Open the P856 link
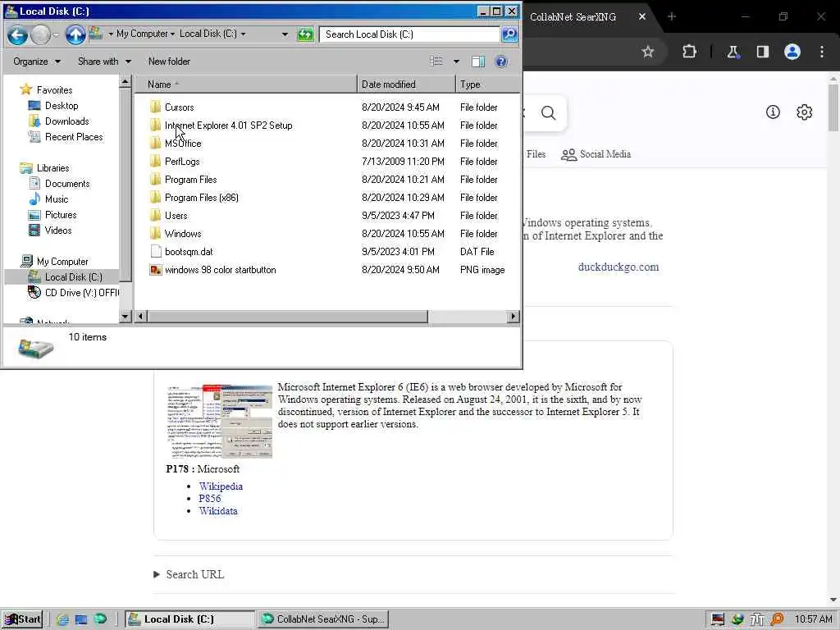The image size is (840, 630). [209, 499]
